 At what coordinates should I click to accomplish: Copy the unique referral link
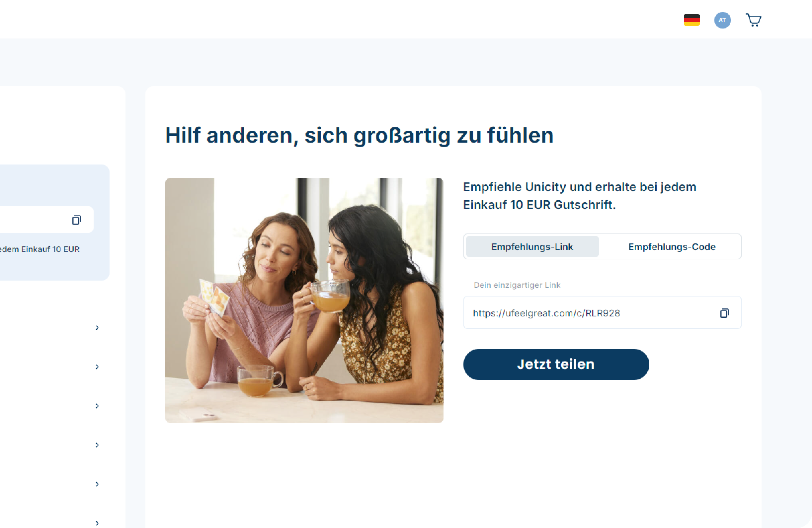click(724, 313)
